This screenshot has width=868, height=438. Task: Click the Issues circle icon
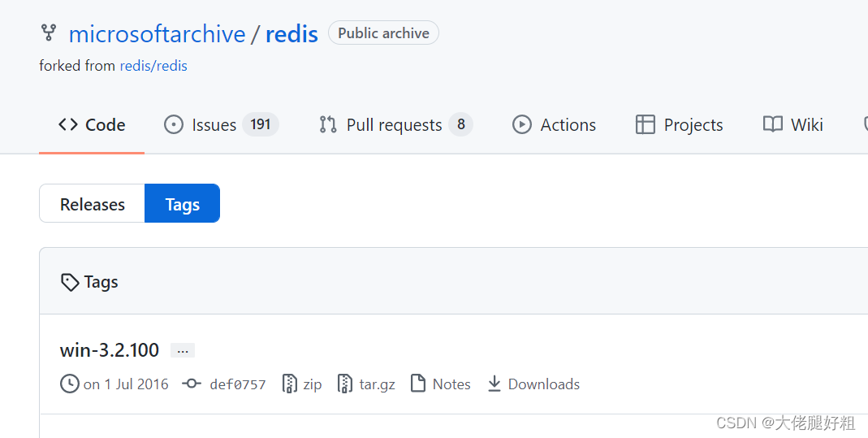point(174,124)
